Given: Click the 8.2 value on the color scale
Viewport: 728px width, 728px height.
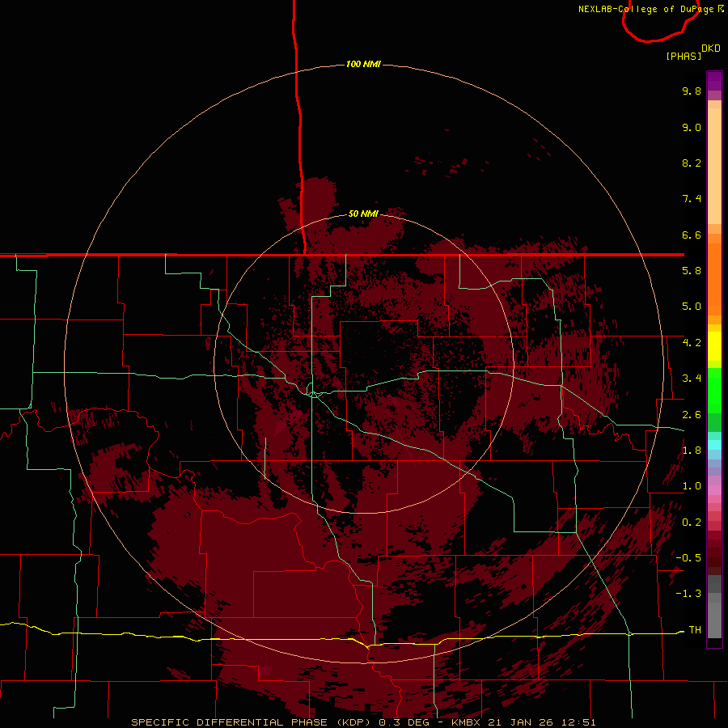Looking at the screenshot, I should tap(692, 163).
